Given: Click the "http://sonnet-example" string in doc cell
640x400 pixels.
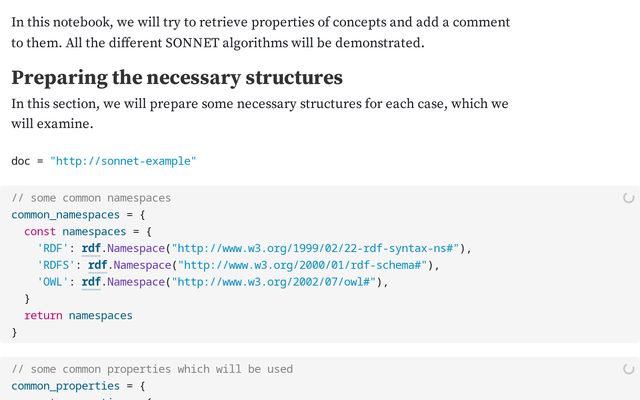Looking at the screenshot, I should pos(123,161).
